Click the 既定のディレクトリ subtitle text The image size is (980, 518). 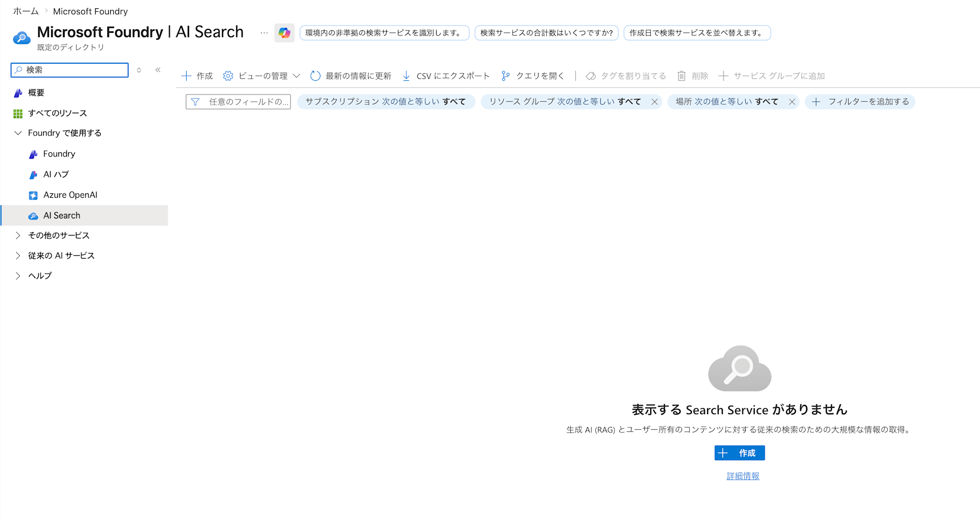(x=71, y=47)
